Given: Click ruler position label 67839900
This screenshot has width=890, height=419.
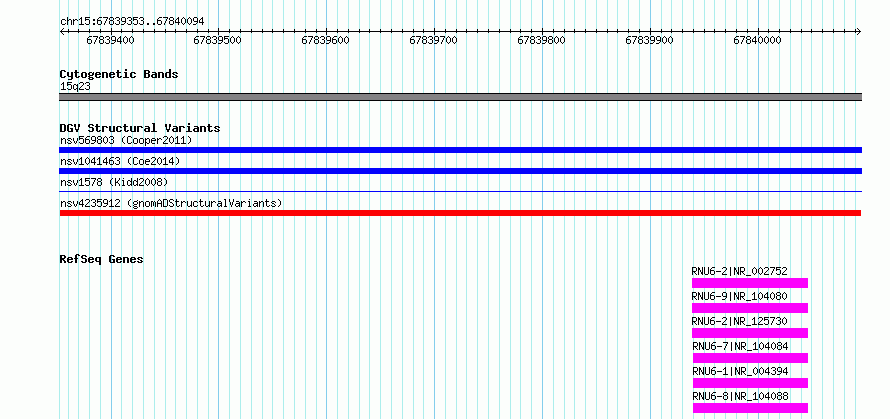Looking at the screenshot, I should pyautogui.click(x=649, y=40).
